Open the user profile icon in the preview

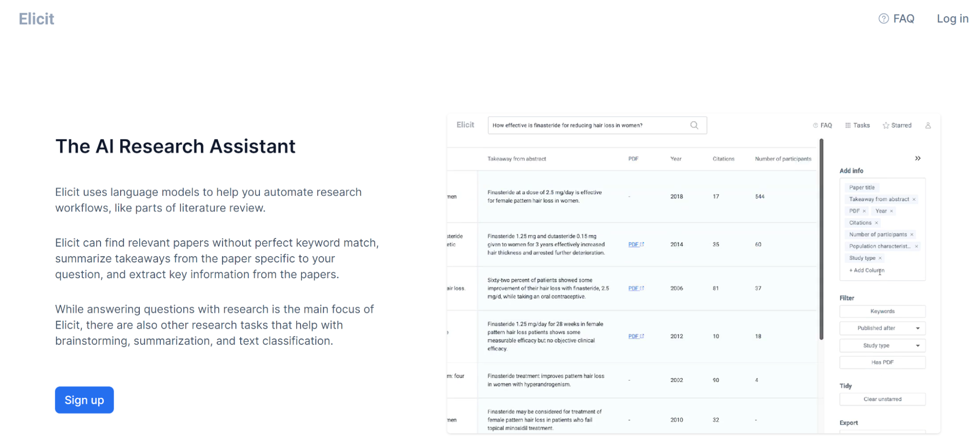click(928, 126)
